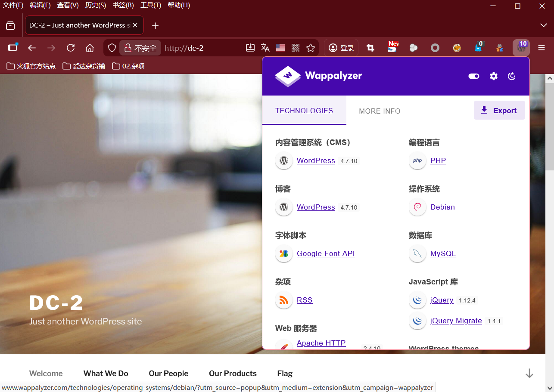Go back one page
Image resolution: width=554 pixels, height=392 pixels.
pos(32,48)
